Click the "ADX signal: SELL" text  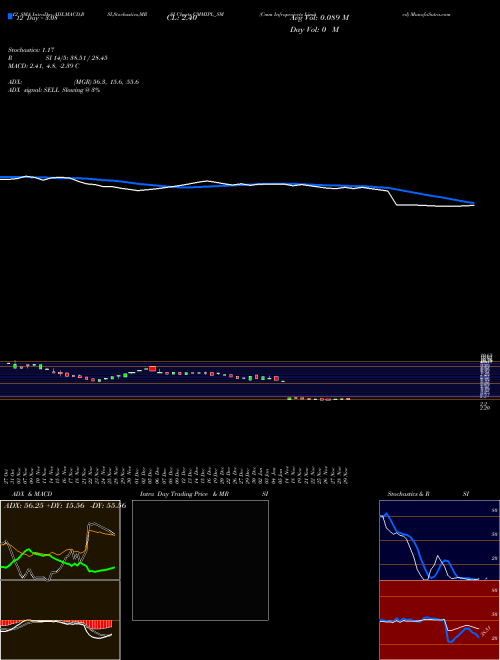tap(34, 90)
